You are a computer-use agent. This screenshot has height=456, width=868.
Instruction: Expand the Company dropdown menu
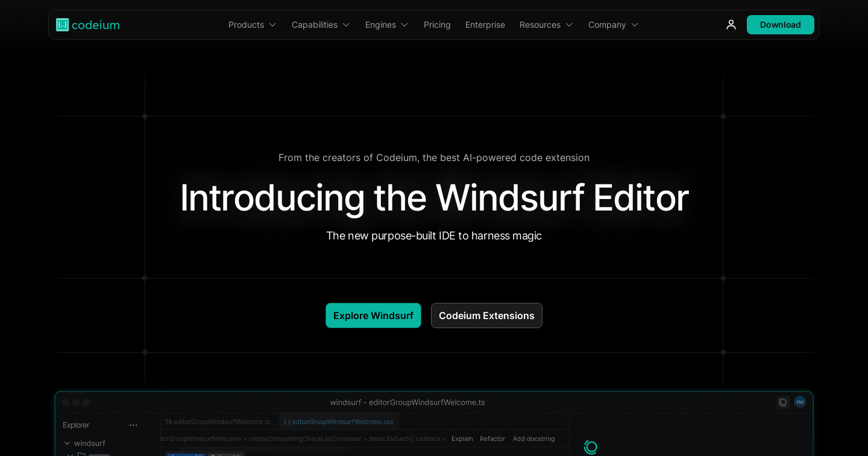(x=613, y=25)
